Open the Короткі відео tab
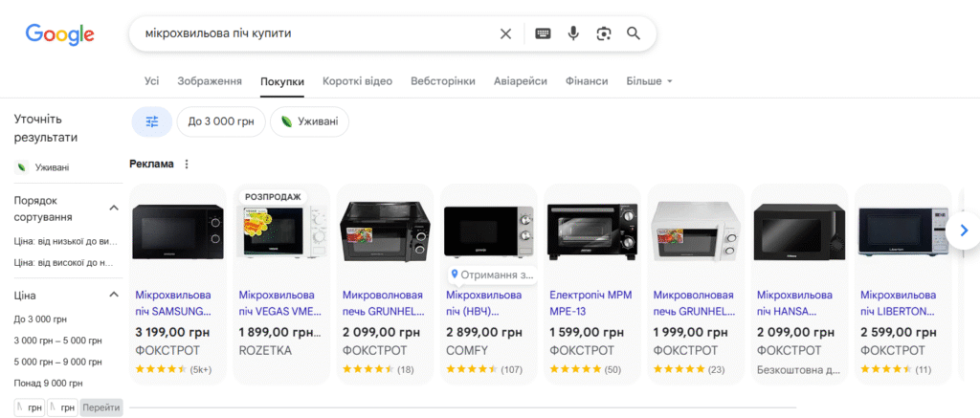 (x=357, y=81)
